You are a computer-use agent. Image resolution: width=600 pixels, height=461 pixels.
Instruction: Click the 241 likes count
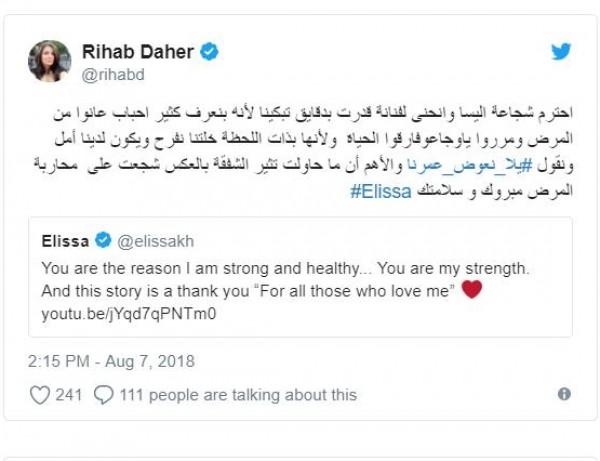(x=69, y=395)
